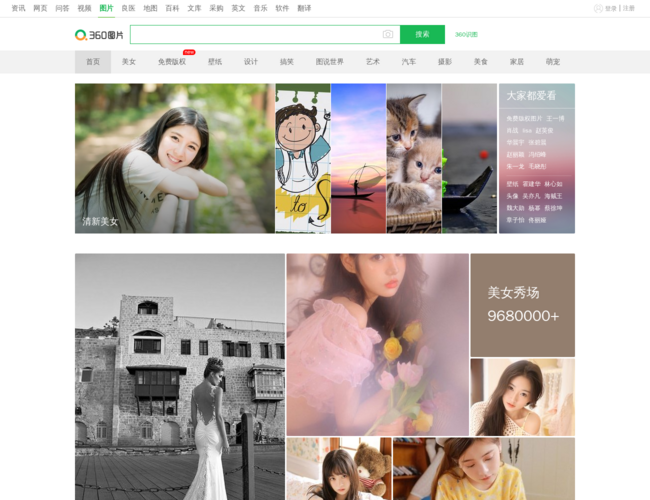The image size is (650, 500).
Task: Select the 图说世界 category tab
Action: 330,62
